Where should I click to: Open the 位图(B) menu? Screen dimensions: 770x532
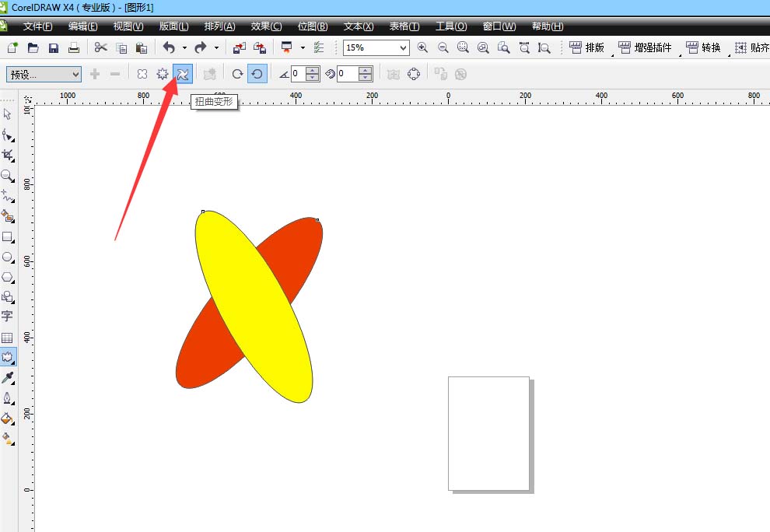312,26
